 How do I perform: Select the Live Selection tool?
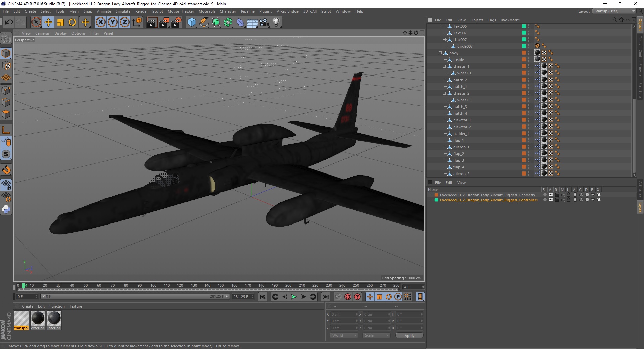tap(36, 22)
